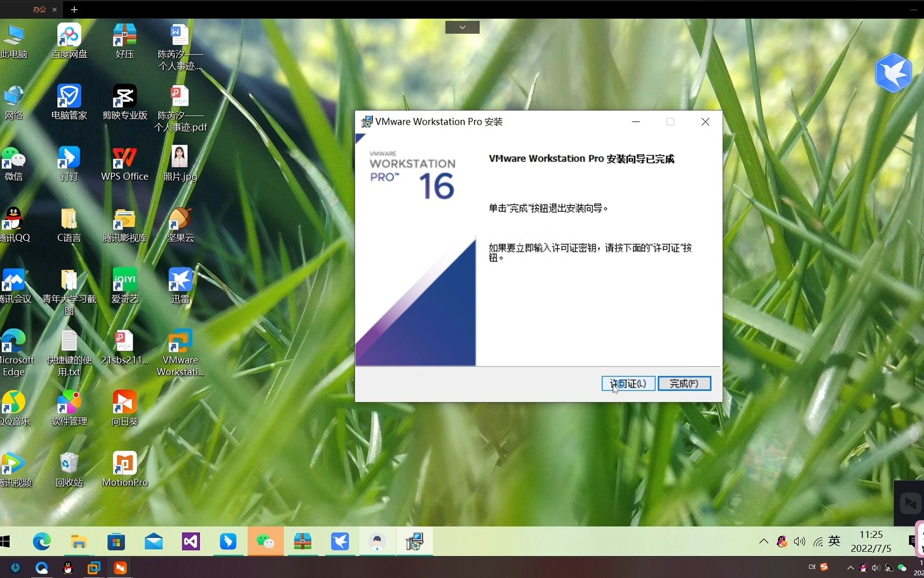The image size is (924, 578).
Task: Select the 陈芮汐 个人事迹.pdf file icon
Action: tap(180, 109)
